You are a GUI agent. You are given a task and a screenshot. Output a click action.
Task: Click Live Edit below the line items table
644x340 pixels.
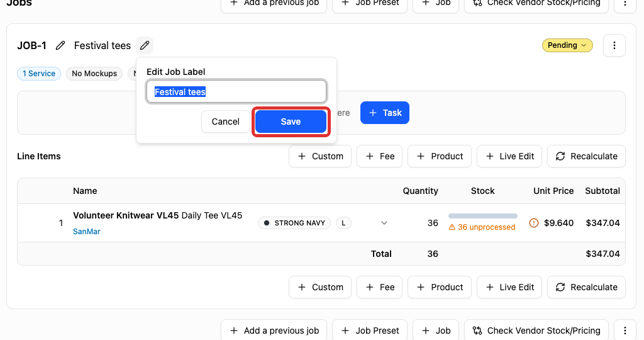coord(509,287)
